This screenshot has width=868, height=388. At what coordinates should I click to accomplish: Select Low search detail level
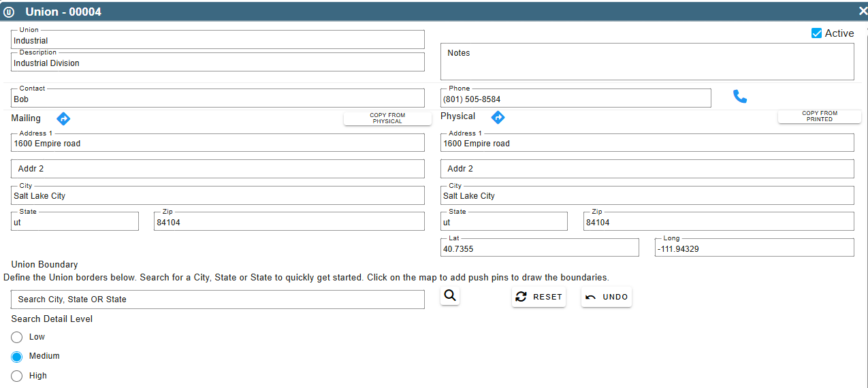pyautogui.click(x=17, y=337)
